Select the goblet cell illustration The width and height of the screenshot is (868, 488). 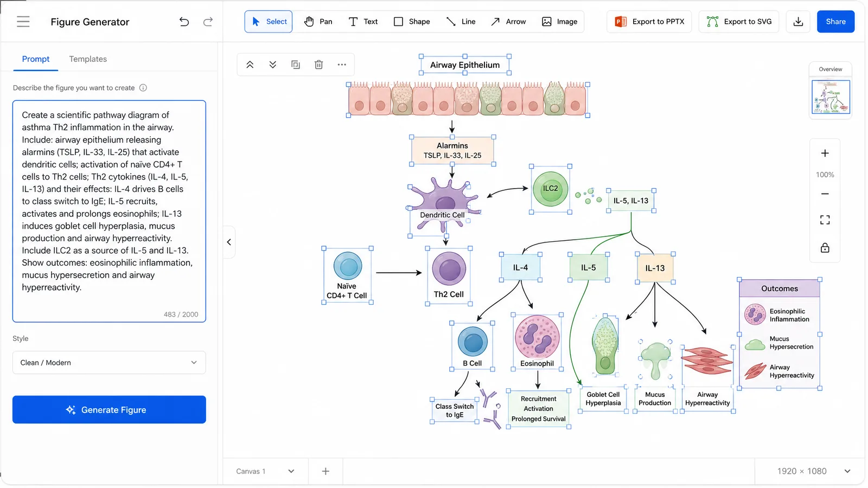[x=605, y=346]
